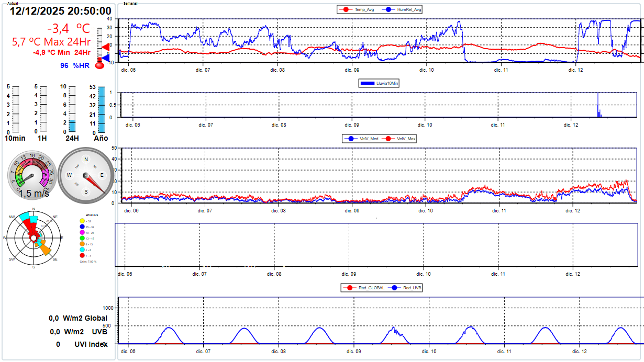
Task: Click the 5,7 ºC Max 24Hr reading
Action: click(x=51, y=42)
